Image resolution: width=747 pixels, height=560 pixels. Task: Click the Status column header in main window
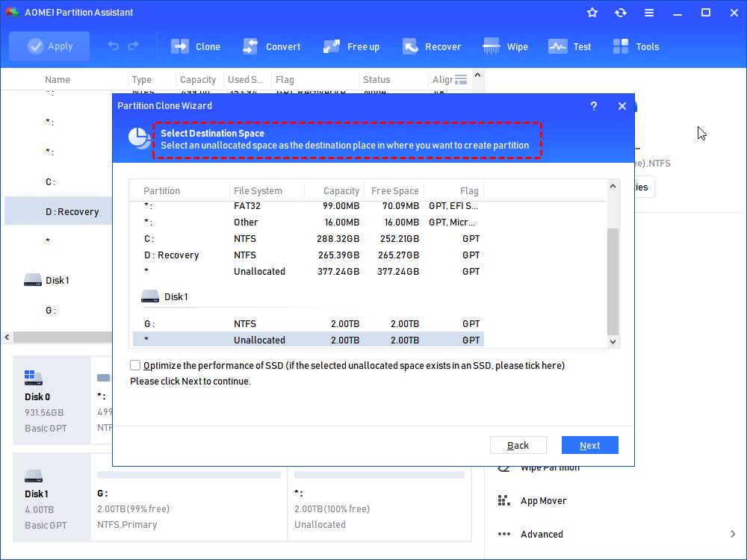tap(376, 80)
